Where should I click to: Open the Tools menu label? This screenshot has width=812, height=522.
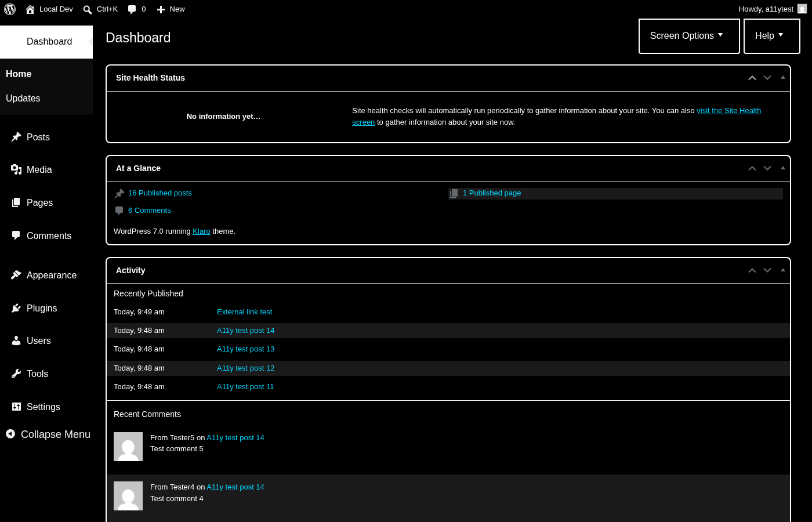coord(37,374)
